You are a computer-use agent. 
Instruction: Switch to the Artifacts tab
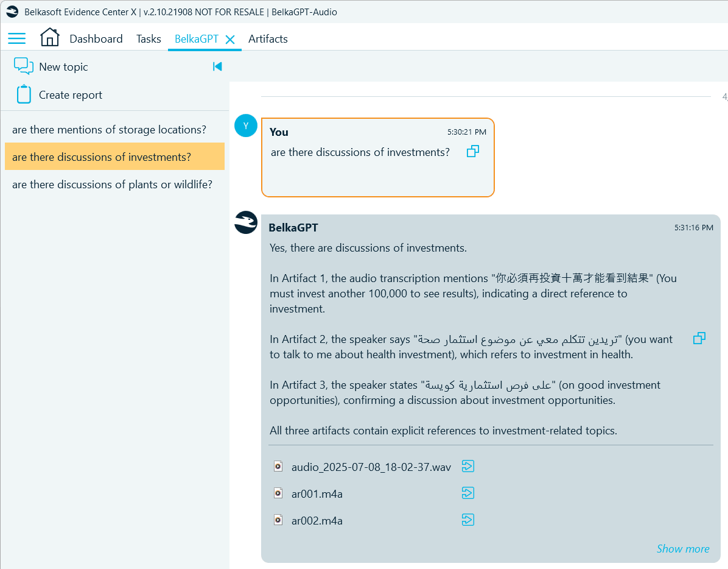tap(268, 39)
